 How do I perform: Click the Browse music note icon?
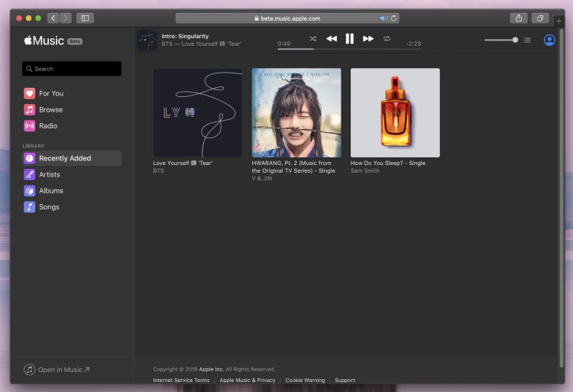click(30, 109)
